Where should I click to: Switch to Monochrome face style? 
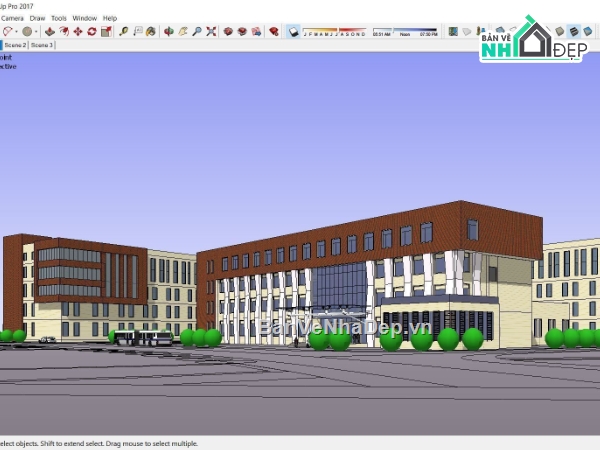tap(588, 31)
